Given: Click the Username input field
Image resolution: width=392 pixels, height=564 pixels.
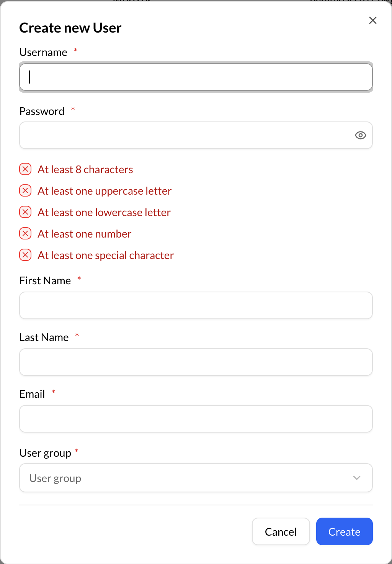Looking at the screenshot, I should pyautogui.click(x=196, y=77).
